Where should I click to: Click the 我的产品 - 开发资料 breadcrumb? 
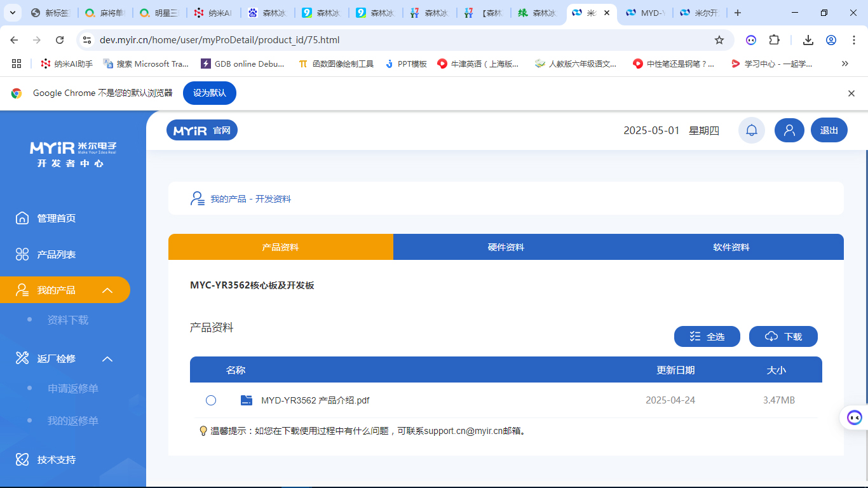coord(251,199)
